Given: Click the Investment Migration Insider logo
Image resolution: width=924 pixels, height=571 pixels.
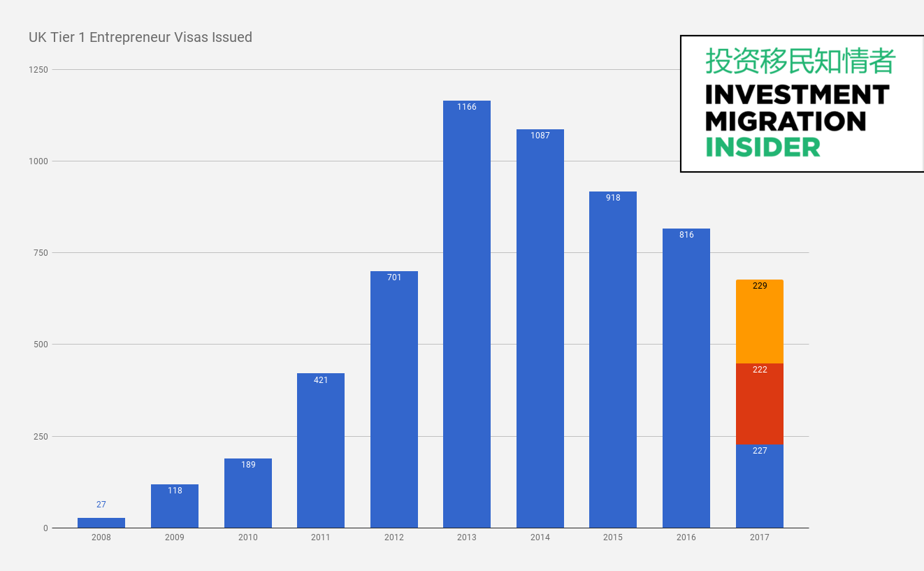Looking at the screenshot, I should [802, 103].
